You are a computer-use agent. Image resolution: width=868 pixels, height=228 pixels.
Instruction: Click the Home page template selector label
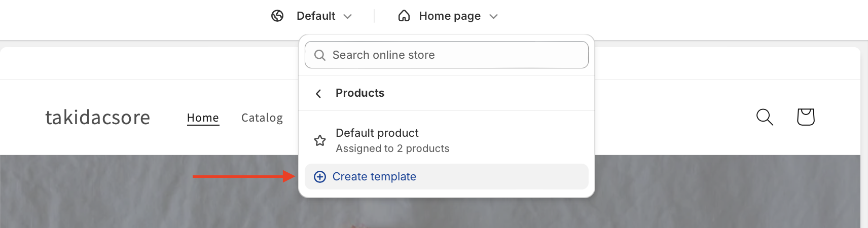450,16
